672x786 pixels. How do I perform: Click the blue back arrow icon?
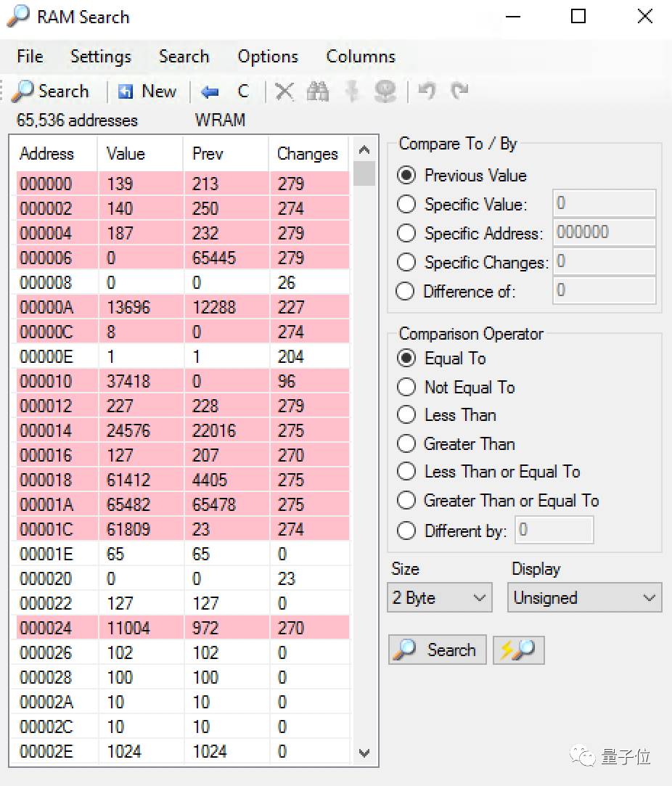tap(210, 91)
